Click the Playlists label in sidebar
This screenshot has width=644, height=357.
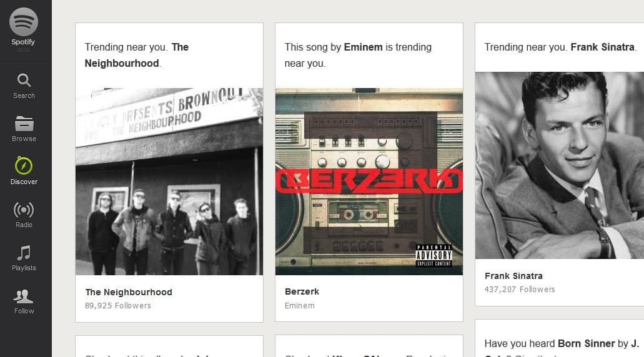24,268
